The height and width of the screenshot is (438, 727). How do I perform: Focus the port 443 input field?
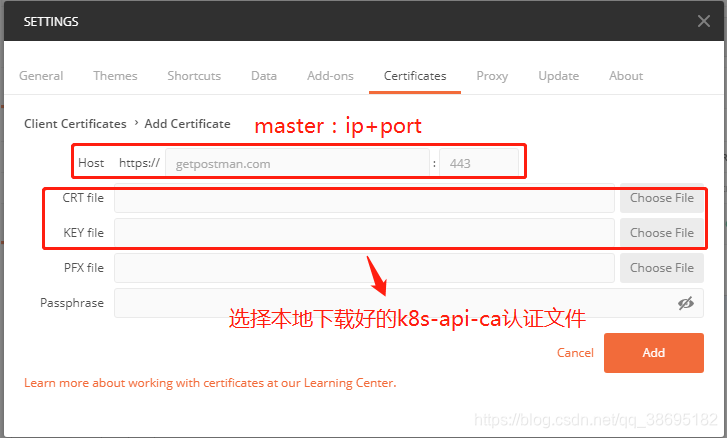tap(479, 163)
